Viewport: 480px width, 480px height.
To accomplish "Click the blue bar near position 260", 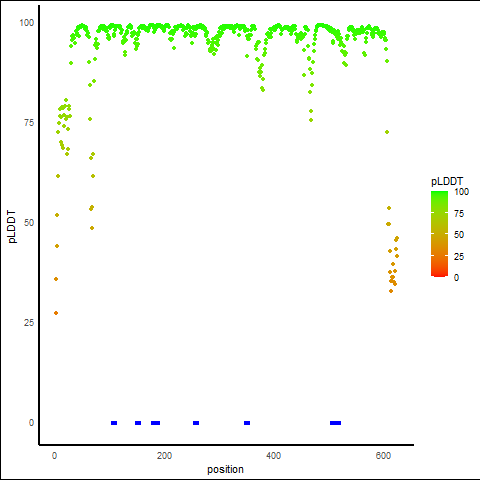I will tap(196, 423).
